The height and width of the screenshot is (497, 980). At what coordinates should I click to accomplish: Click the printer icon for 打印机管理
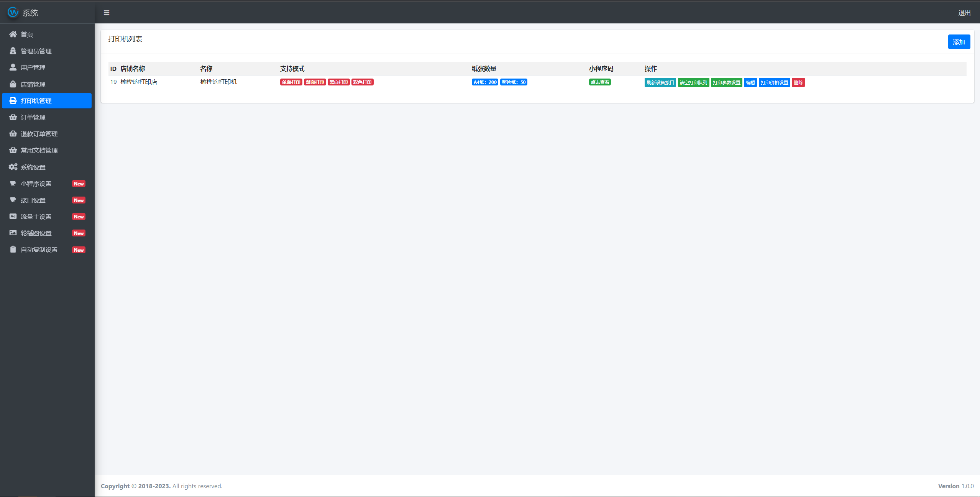(13, 100)
